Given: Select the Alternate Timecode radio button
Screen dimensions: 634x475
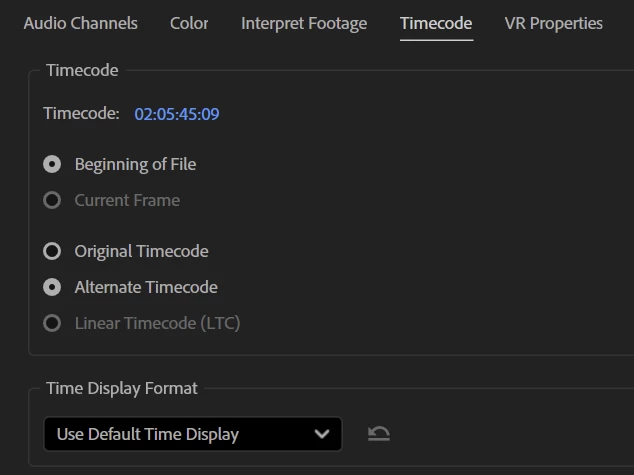Looking at the screenshot, I should click(x=52, y=287).
